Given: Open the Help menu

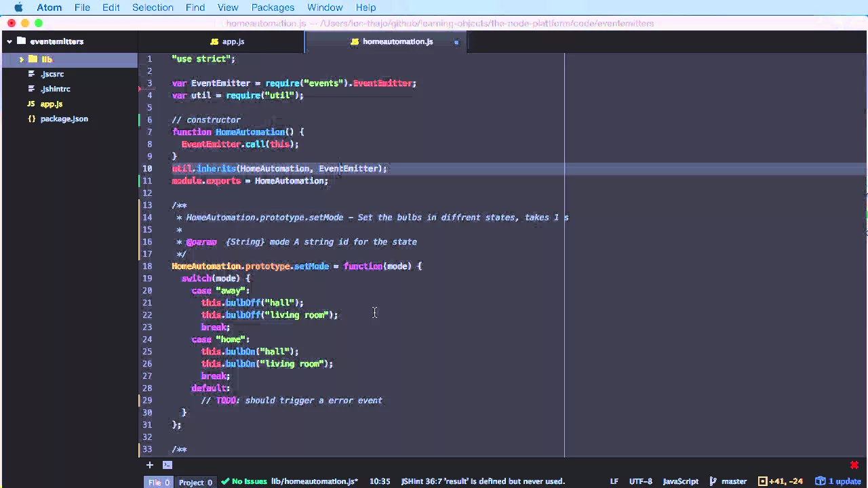Looking at the screenshot, I should (x=366, y=7).
